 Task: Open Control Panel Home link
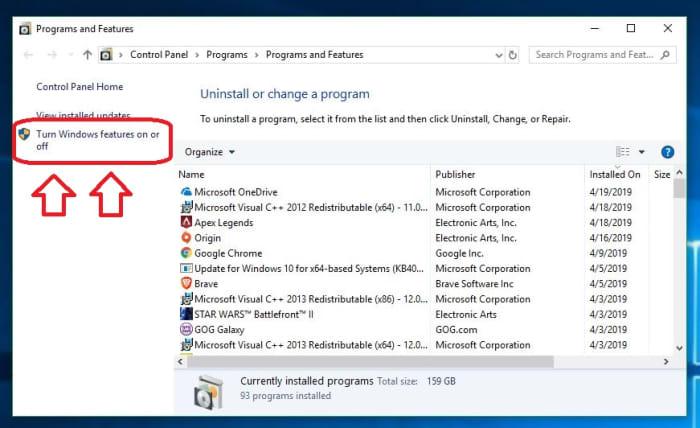click(x=80, y=87)
